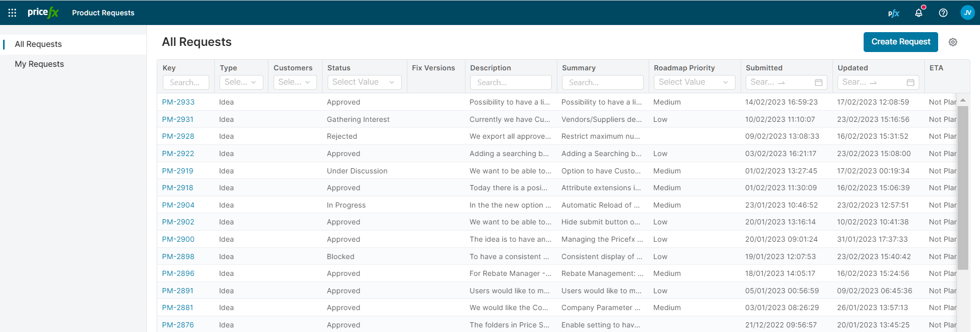
Task: Expand the Customers filter dropdown
Action: 295,82
